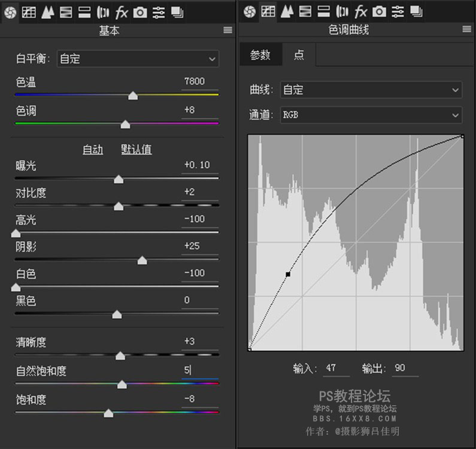Open Snapshots icon in left panel
Screen dimensions: 476x449
[177, 13]
